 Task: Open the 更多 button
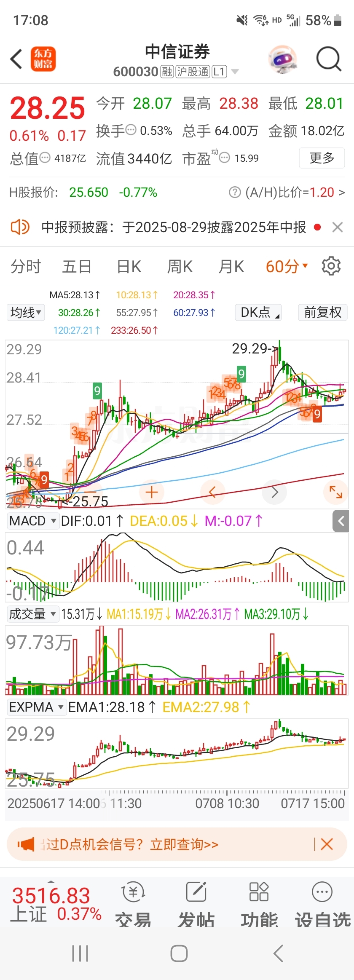click(322, 158)
